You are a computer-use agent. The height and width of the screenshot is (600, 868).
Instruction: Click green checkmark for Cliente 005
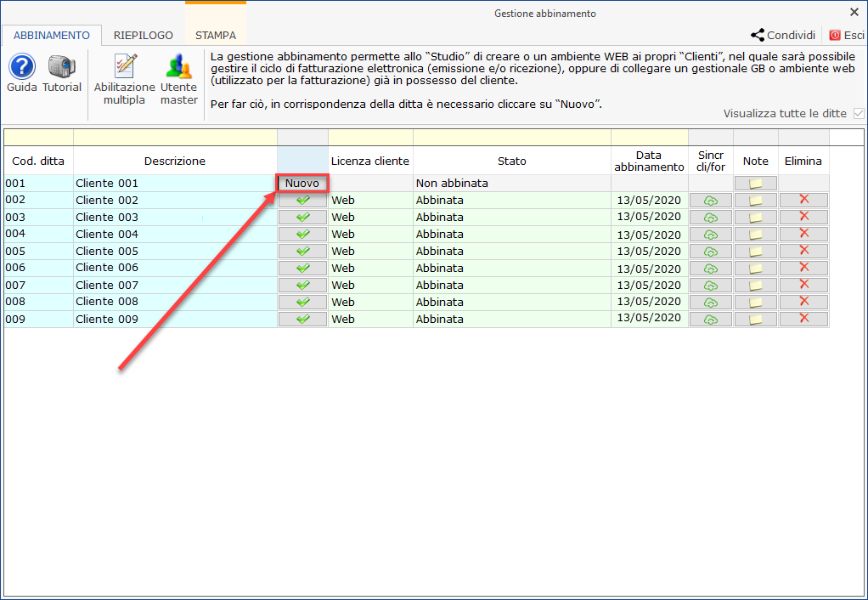[303, 251]
